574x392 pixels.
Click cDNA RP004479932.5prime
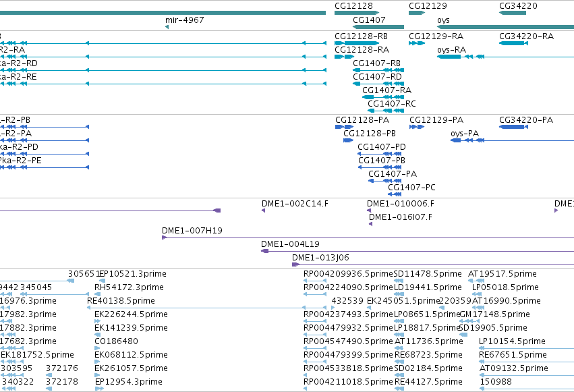click(348, 328)
